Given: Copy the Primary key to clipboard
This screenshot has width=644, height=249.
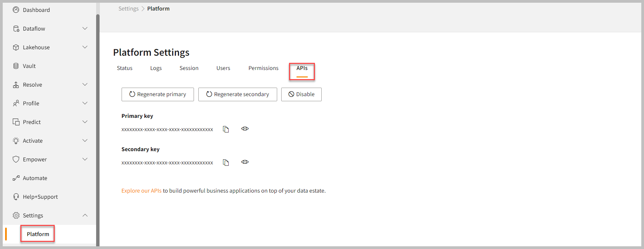Looking at the screenshot, I should pyautogui.click(x=226, y=129).
